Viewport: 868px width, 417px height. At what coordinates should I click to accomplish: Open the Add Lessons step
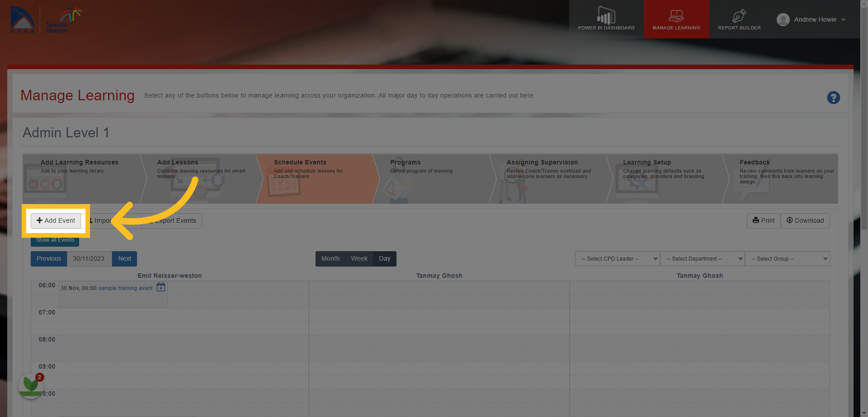pos(202,178)
